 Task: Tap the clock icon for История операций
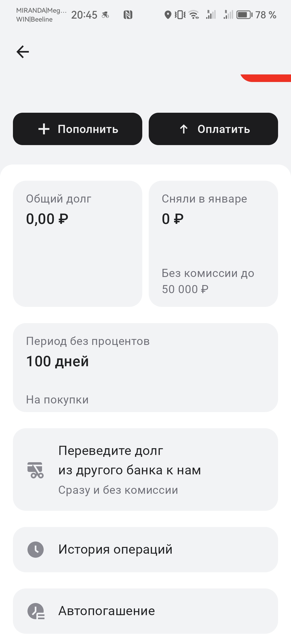click(35, 549)
